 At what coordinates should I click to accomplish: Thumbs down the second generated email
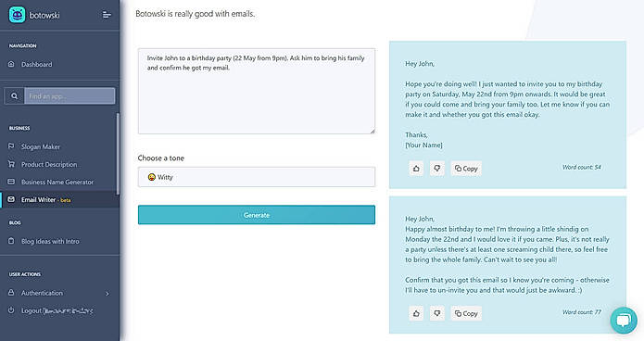pyautogui.click(x=437, y=313)
